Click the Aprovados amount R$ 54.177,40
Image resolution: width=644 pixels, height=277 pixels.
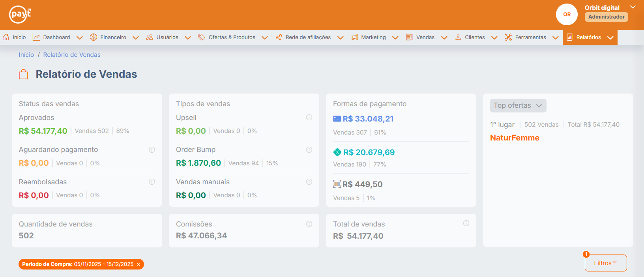coord(43,131)
